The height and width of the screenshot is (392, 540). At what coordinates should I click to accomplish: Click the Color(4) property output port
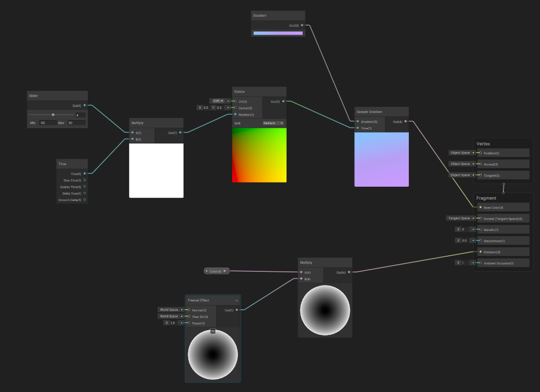[225, 271]
